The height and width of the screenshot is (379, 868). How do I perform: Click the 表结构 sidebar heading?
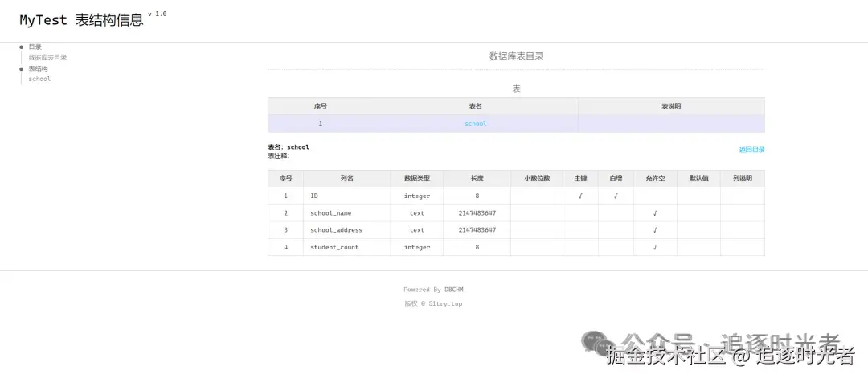[39, 68]
